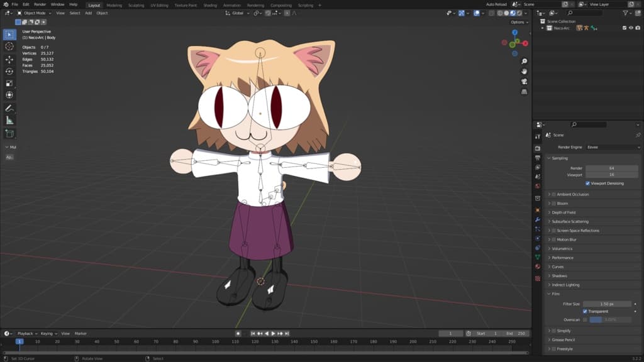This screenshot has width=644, height=362.
Task: Hide the Neco-Arc collection in the viewport
Action: 631,28
